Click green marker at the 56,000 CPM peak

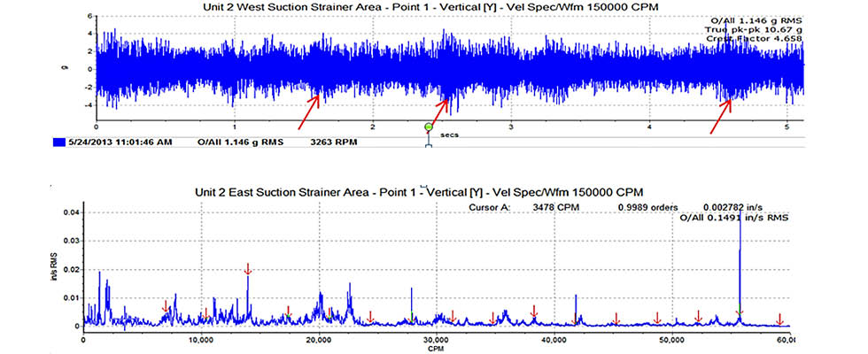(740, 310)
